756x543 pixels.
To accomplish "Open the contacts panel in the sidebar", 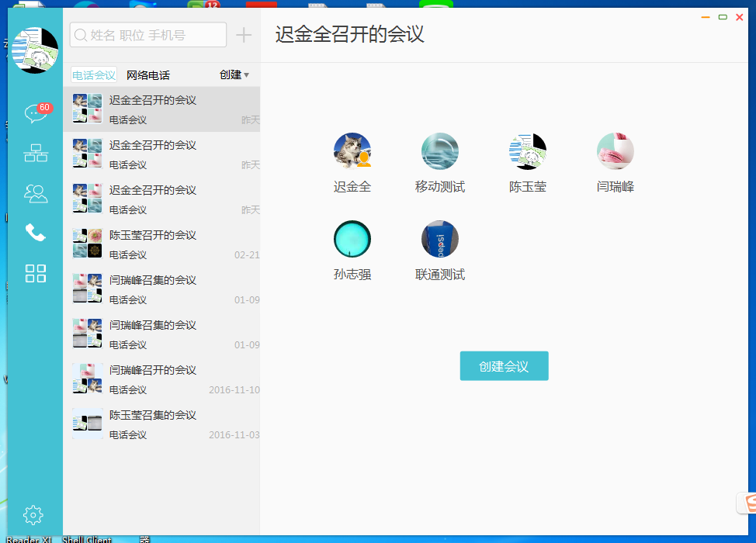I will pos(34,193).
